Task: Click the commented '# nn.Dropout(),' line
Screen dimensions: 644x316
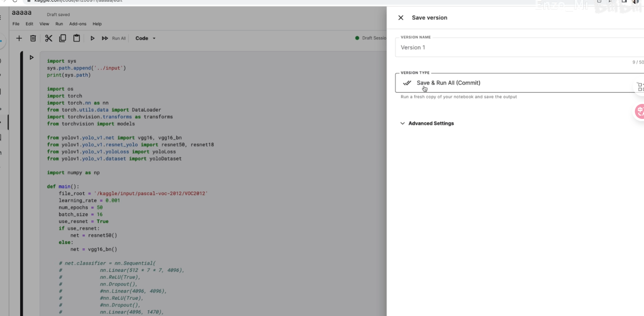Action: click(98, 284)
